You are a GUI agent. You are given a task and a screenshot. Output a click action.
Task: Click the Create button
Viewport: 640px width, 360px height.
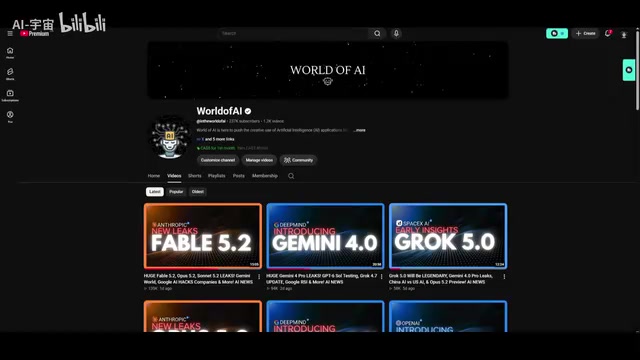[x=585, y=33]
